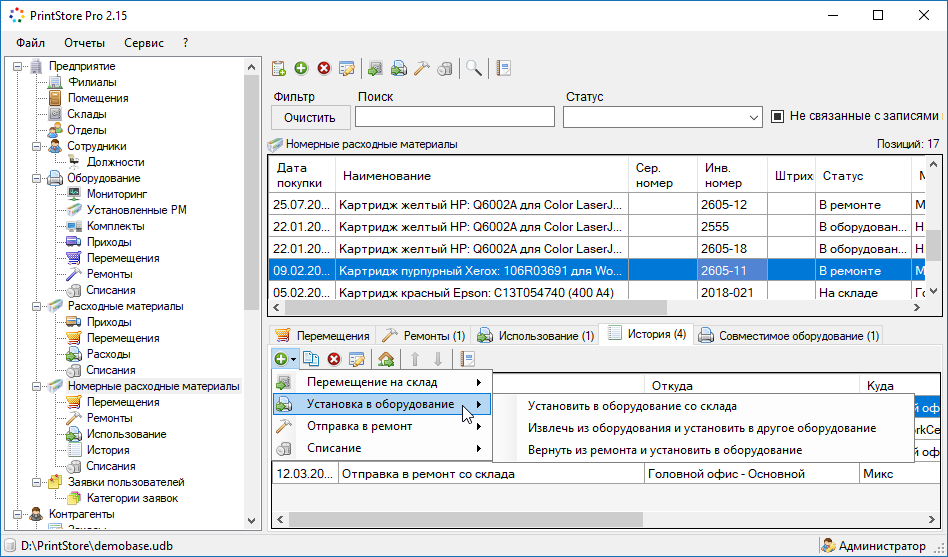Click the green add record icon in top toolbar
This screenshot has width=948, height=557.
pos(301,68)
